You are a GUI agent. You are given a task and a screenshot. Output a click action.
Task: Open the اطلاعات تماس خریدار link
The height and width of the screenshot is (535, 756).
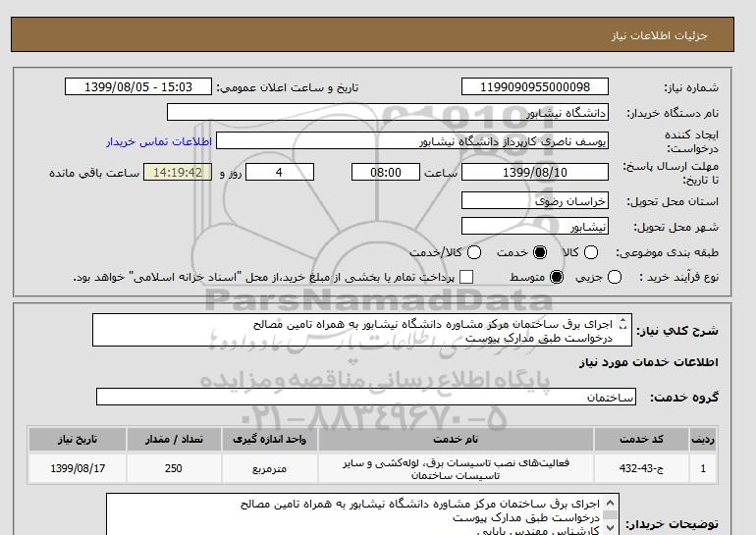[x=159, y=141]
